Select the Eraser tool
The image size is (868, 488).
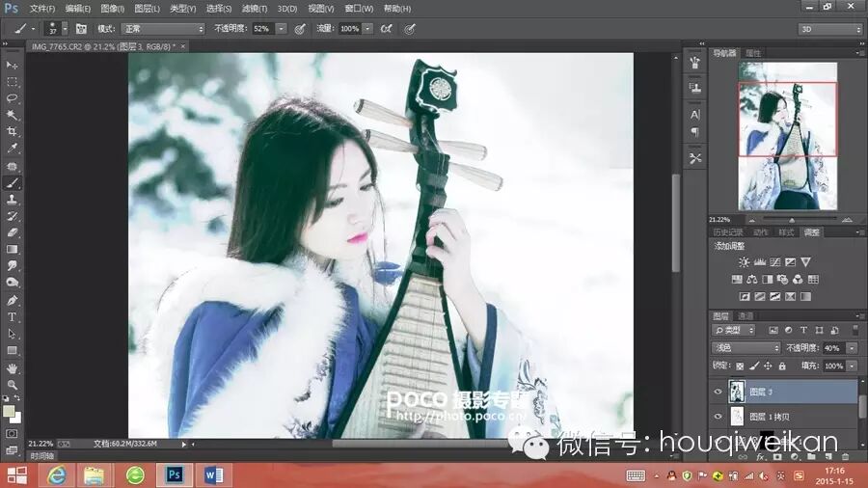click(x=12, y=233)
